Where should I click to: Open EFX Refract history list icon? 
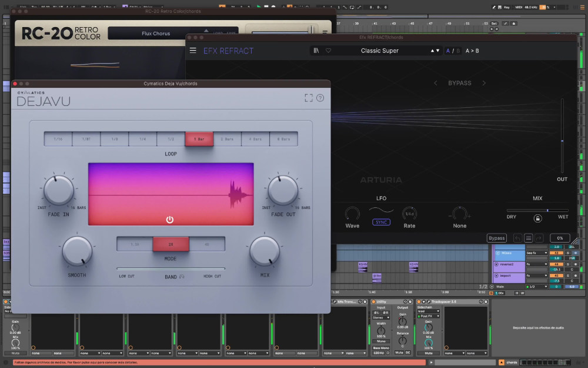pos(529,238)
